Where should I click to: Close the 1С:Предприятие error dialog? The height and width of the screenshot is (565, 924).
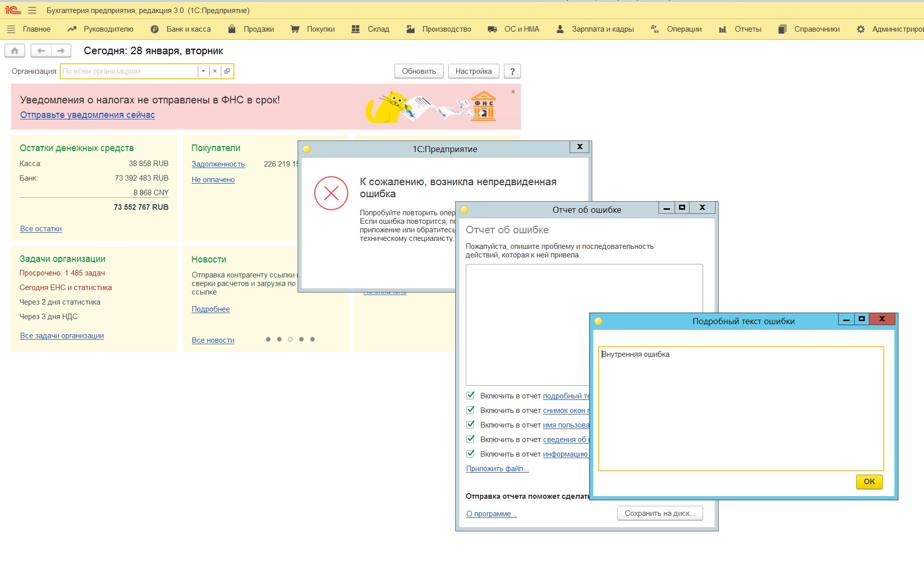580,147
